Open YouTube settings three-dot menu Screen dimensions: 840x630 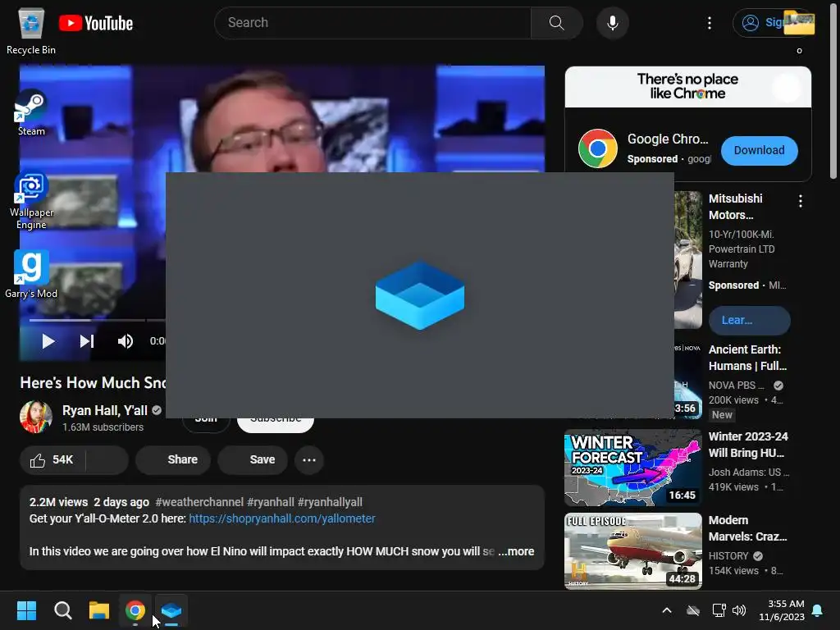(710, 23)
